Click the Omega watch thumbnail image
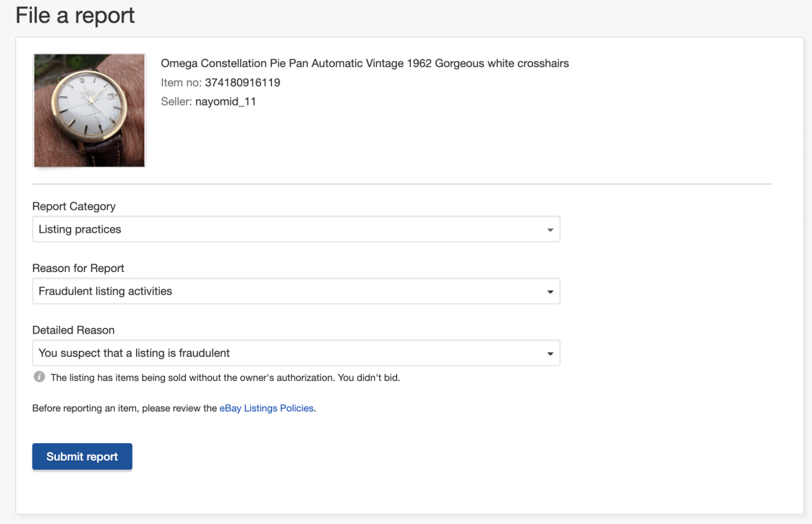Screen dimensions: 812x524 point(89,110)
